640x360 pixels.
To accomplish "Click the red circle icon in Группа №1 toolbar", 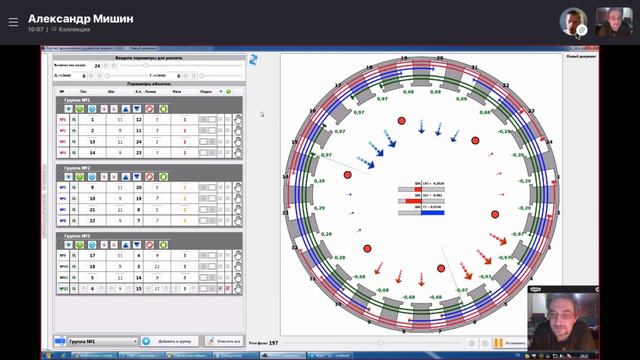I will coord(150,109).
